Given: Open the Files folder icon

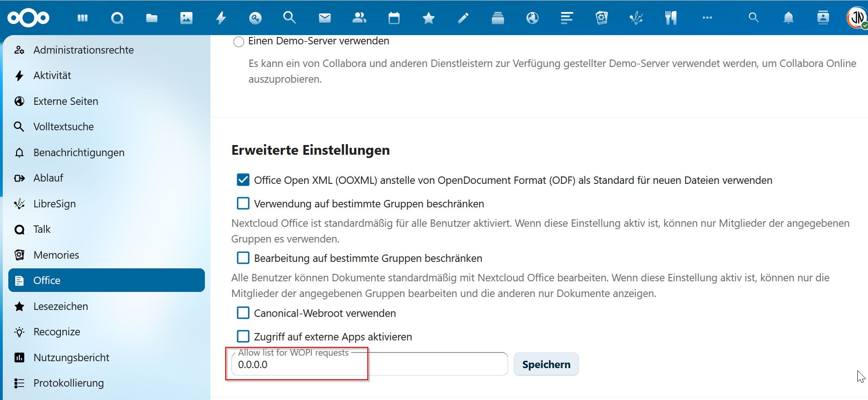Looking at the screenshot, I should coord(152,18).
